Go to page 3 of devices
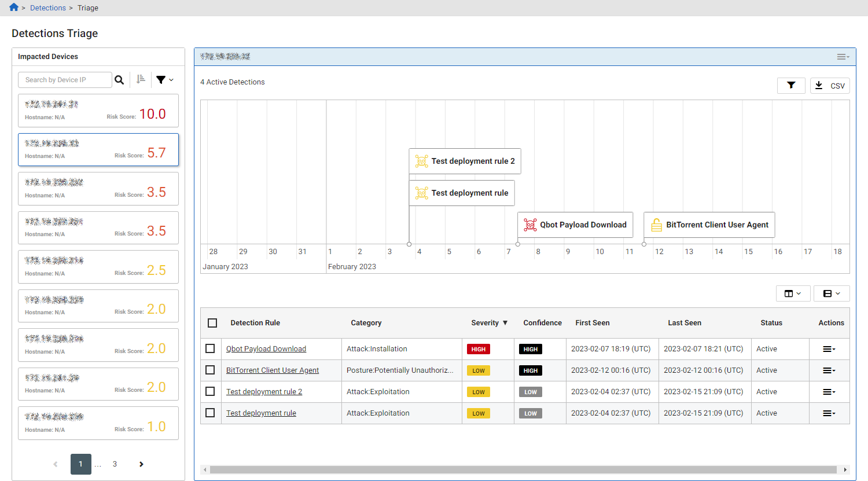 [115, 464]
